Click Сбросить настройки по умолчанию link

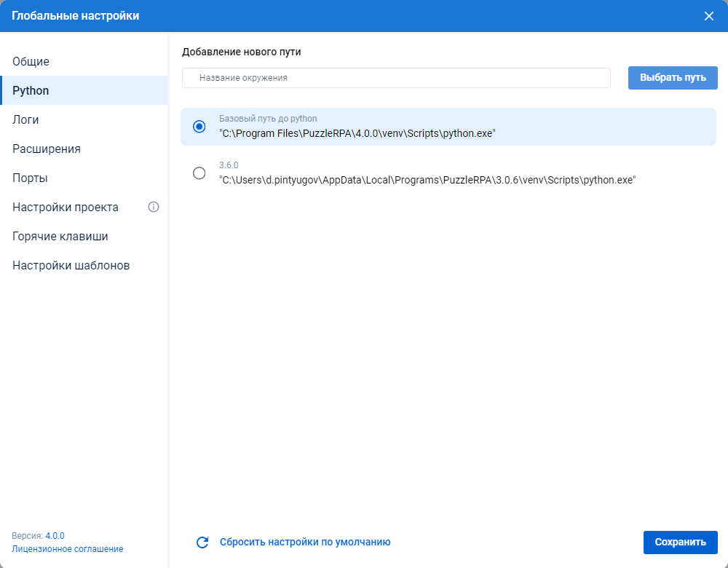click(x=305, y=542)
